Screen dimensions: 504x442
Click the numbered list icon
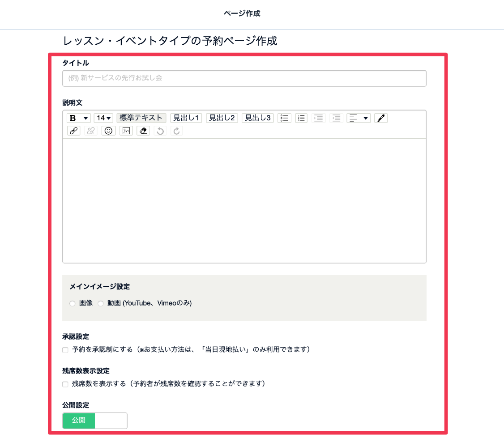click(x=301, y=118)
